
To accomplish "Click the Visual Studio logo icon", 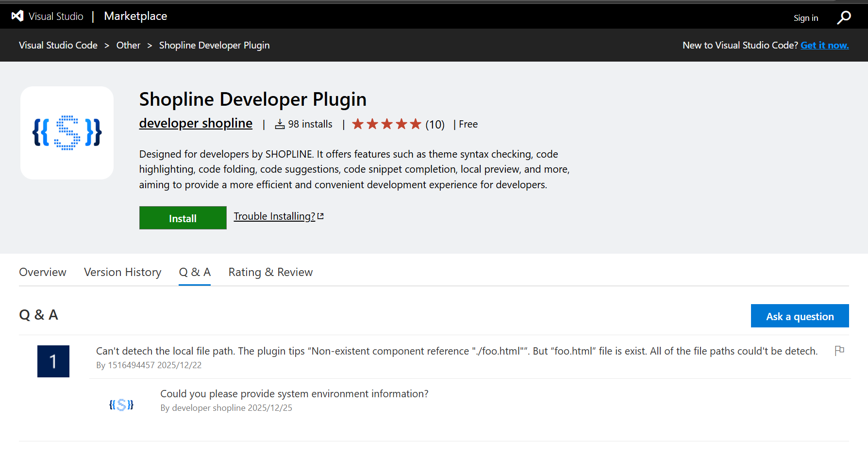I will point(17,16).
